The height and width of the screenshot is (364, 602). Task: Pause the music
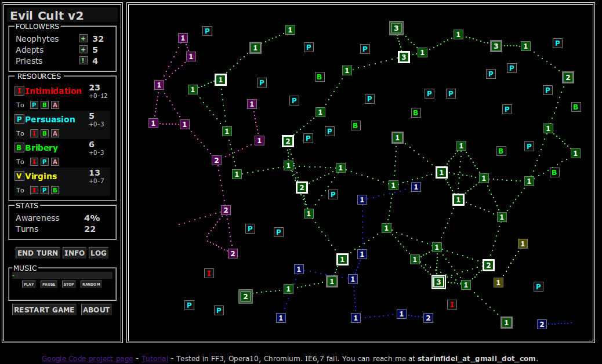pos(49,285)
